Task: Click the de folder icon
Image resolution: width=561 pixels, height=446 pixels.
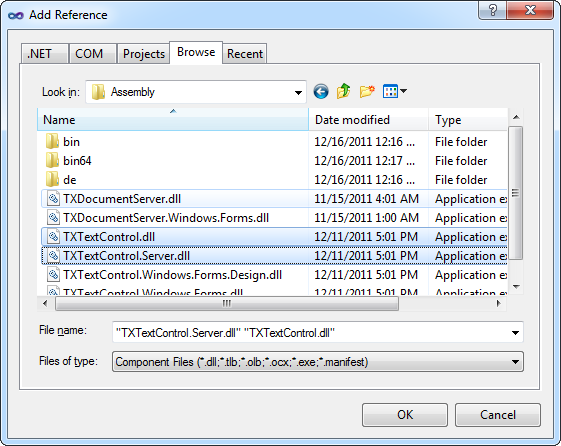Action: pyautogui.click(x=52, y=179)
